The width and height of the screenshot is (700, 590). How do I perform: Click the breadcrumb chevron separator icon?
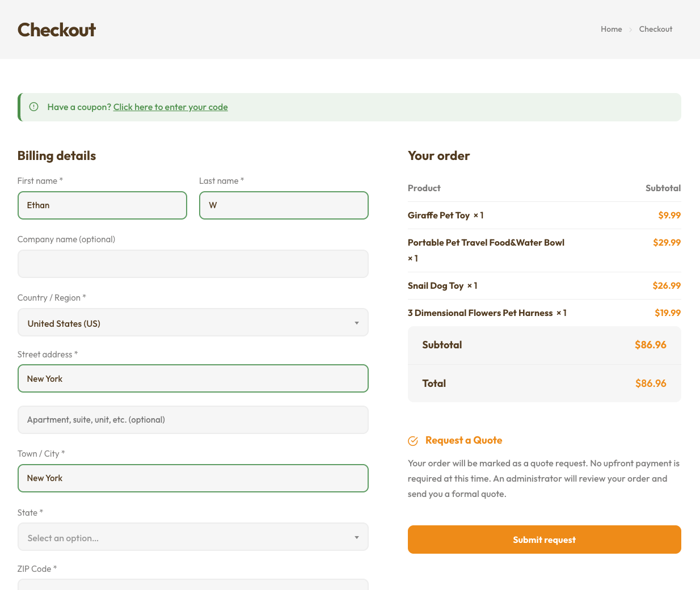pyautogui.click(x=630, y=29)
